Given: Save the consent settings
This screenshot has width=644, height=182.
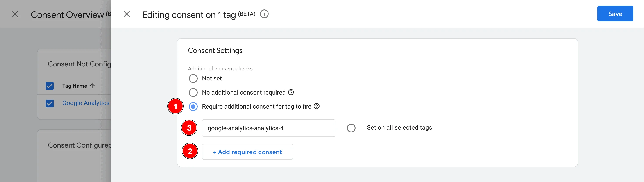Looking at the screenshot, I should click(615, 14).
